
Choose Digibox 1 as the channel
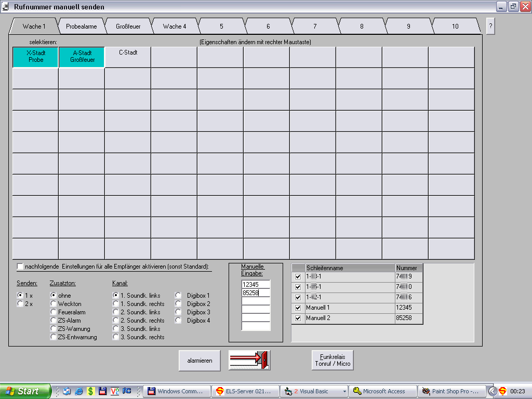(178, 296)
